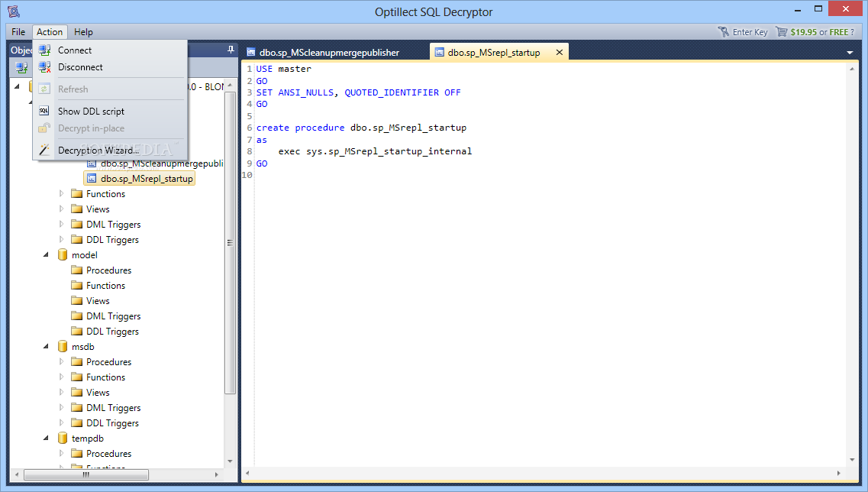Click the code editor scroll-up arrow

pos(852,69)
